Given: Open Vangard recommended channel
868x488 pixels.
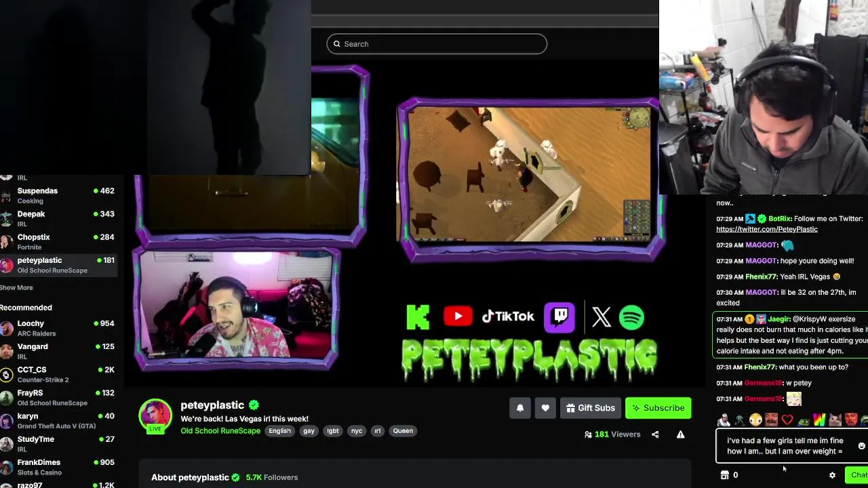Looking at the screenshot, I should tap(59, 351).
